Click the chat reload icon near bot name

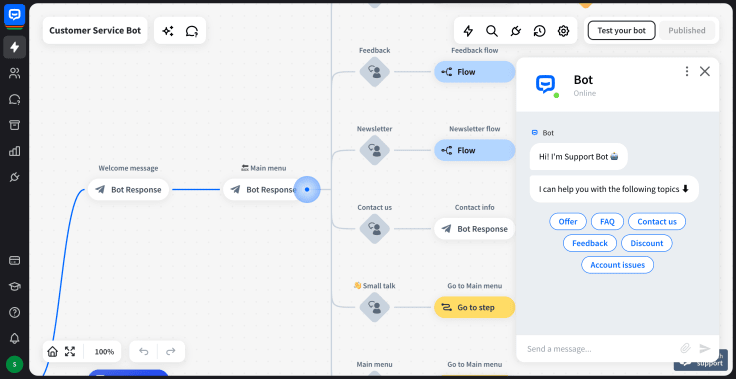[x=192, y=31]
